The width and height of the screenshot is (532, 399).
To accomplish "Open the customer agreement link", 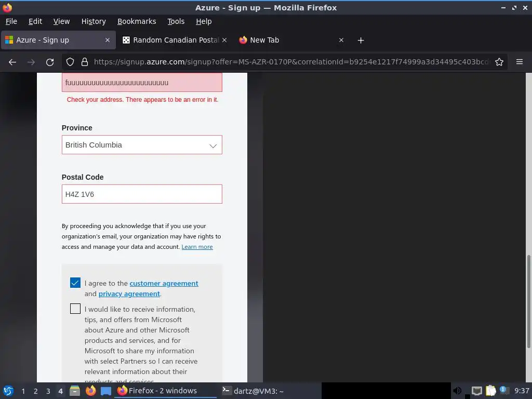I will pyautogui.click(x=164, y=283).
